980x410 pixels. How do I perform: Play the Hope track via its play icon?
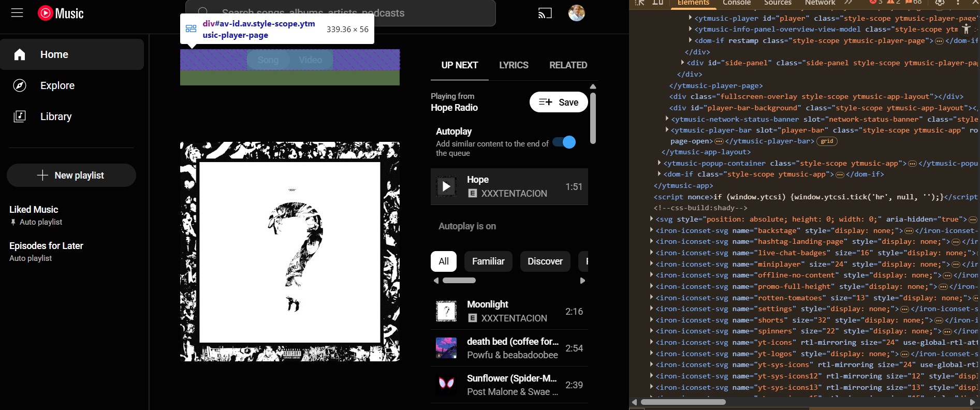[x=446, y=187]
